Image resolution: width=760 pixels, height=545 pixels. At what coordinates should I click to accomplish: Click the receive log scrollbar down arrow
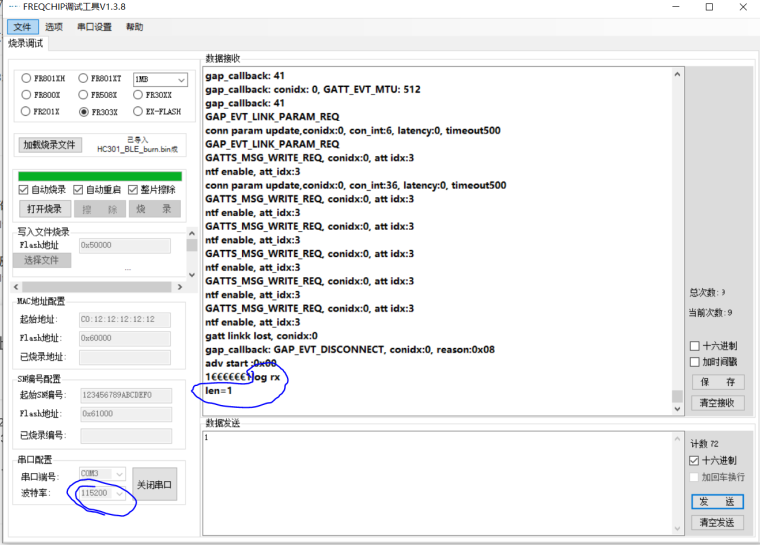677,407
